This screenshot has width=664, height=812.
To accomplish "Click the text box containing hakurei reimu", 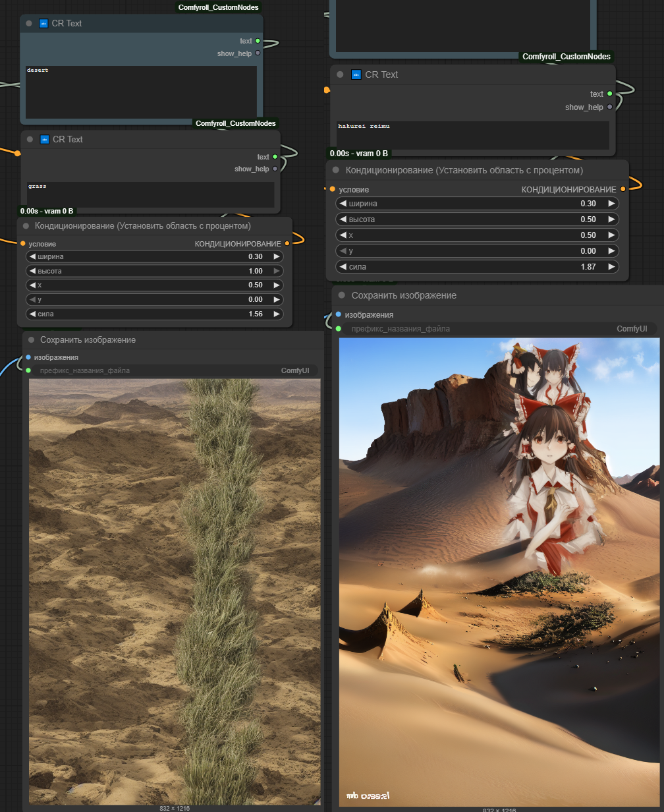I will click(473, 135).
